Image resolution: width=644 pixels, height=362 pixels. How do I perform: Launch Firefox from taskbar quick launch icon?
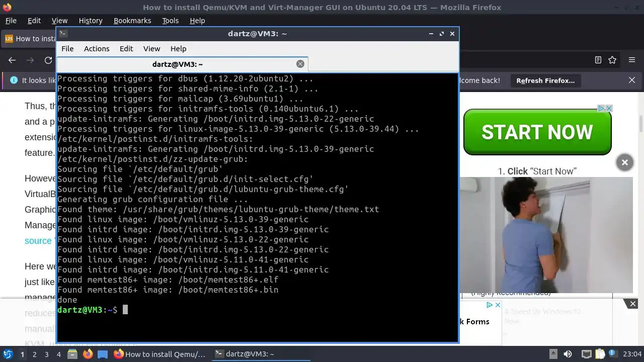coord(88,354)
